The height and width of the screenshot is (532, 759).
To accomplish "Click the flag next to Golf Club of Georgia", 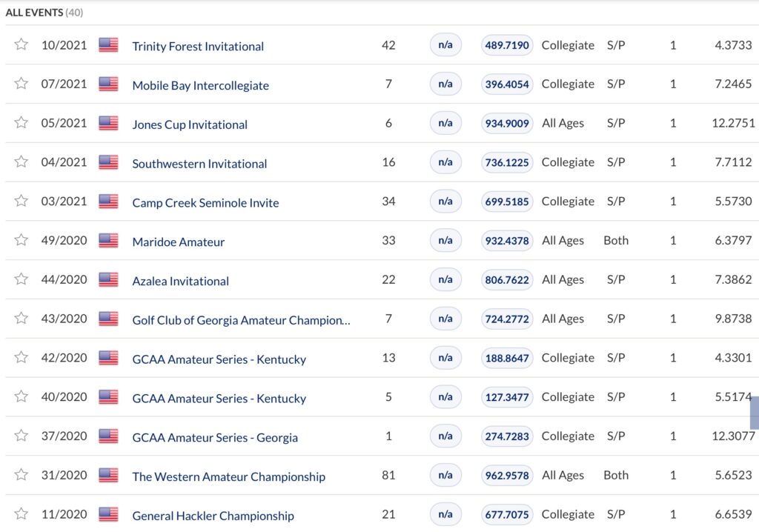I will pyautogui.click(x=108, y=319).
